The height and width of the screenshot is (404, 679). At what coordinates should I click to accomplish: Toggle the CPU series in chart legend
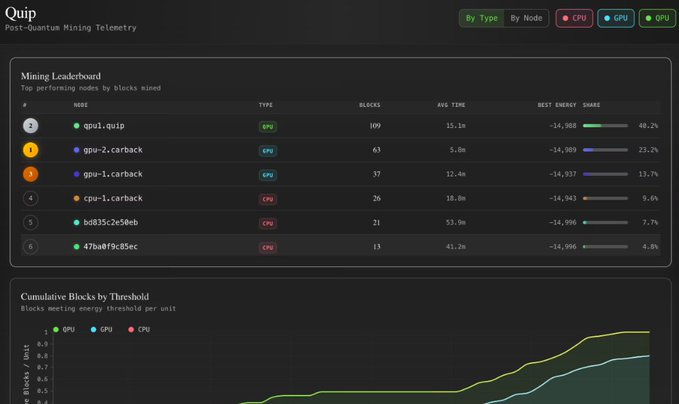pos(139,330)
